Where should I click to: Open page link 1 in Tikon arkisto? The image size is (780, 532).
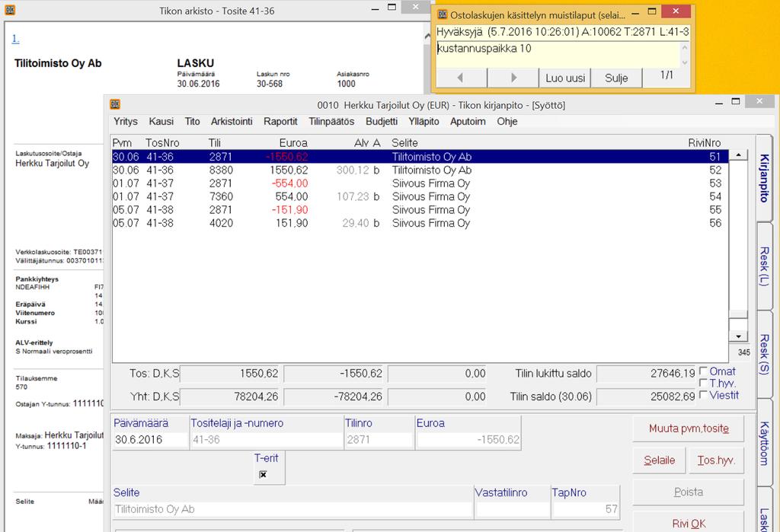tap(15, 38)
